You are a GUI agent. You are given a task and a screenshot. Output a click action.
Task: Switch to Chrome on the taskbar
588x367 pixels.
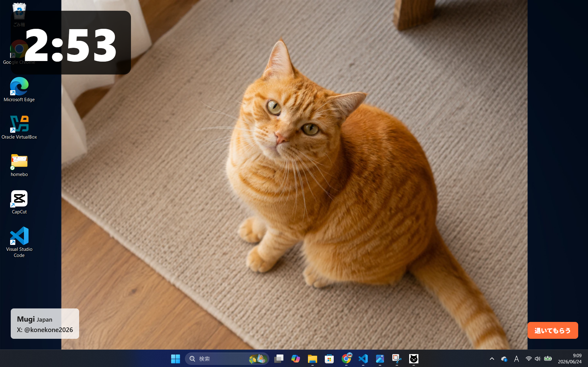[346, 359]
